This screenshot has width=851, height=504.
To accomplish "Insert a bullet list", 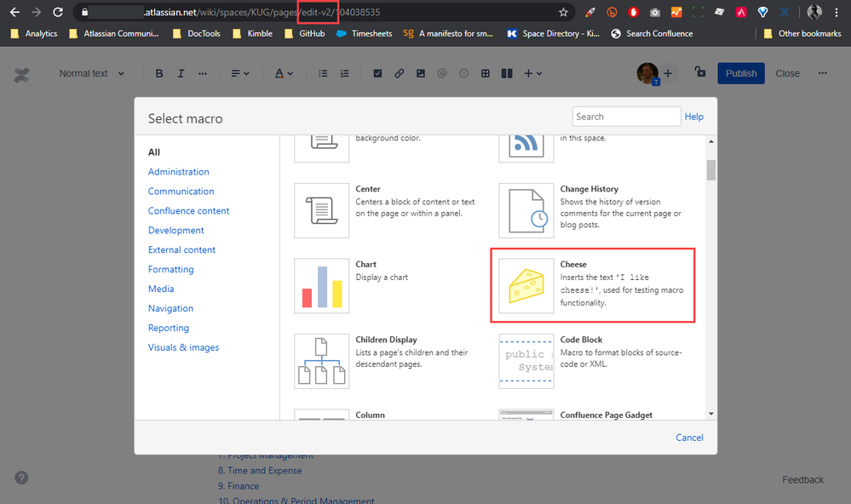I will point(323,73).
